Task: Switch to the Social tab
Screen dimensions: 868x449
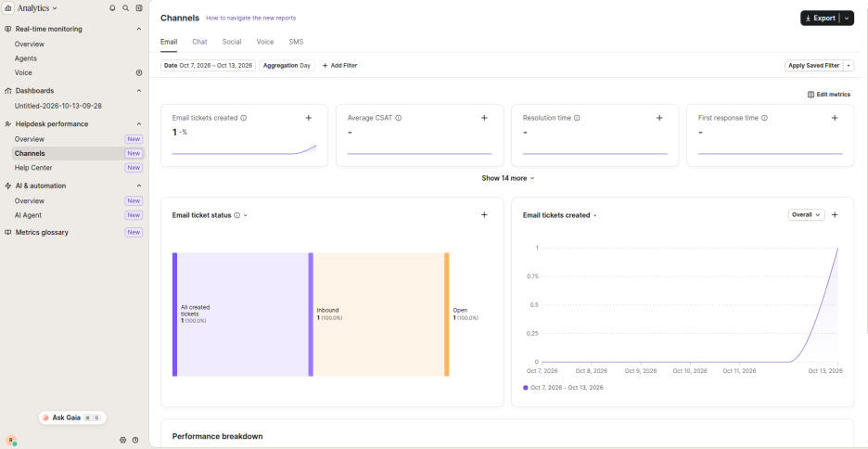Action: pos(232,42)
